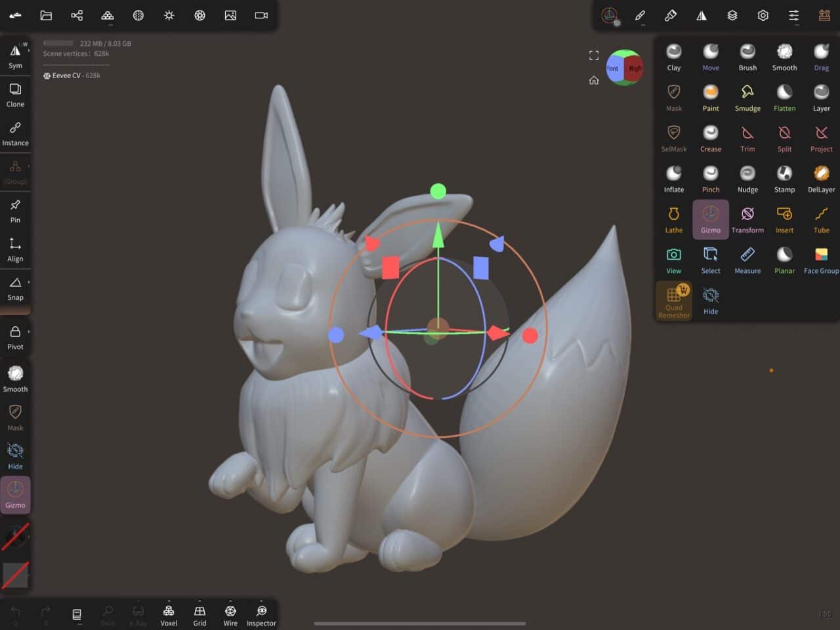This screenshot has height=630, width=840.
Task: Open the Post Process aperture menu
Action: coord(200,15)
